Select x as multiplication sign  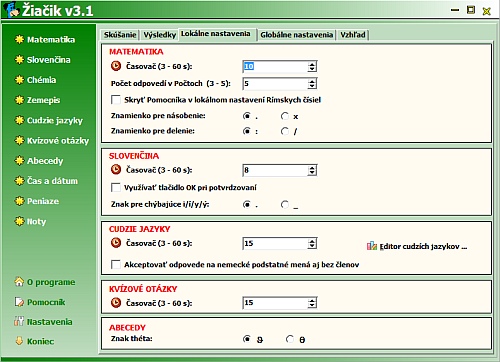pos(285,116)
